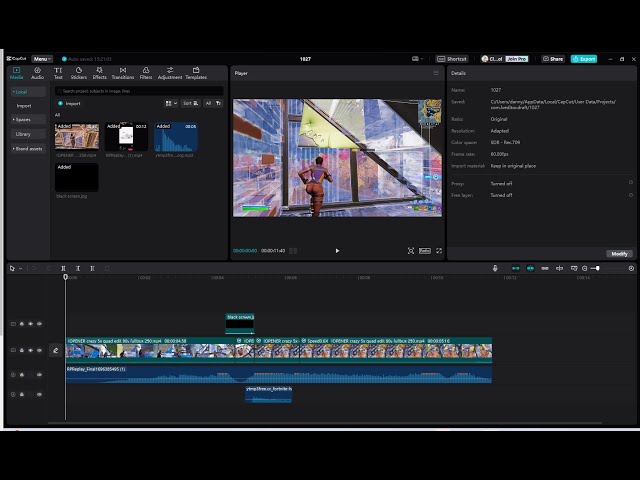
Task: Lock the black screen overlay track
Action: coord(22,324)
